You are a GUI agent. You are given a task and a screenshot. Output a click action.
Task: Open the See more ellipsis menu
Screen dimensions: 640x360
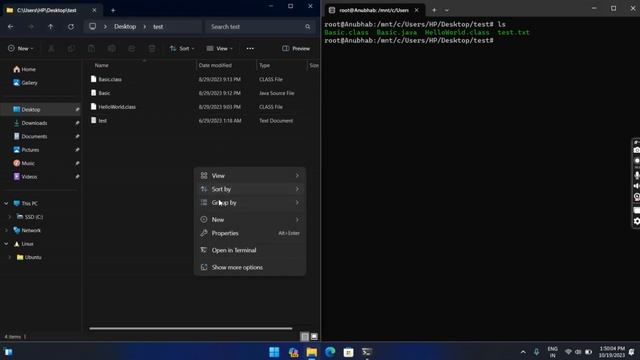point(250,49)
